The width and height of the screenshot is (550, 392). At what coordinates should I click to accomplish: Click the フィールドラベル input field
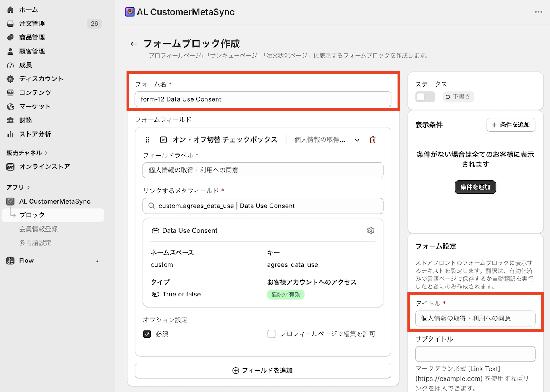pos(263,170)
